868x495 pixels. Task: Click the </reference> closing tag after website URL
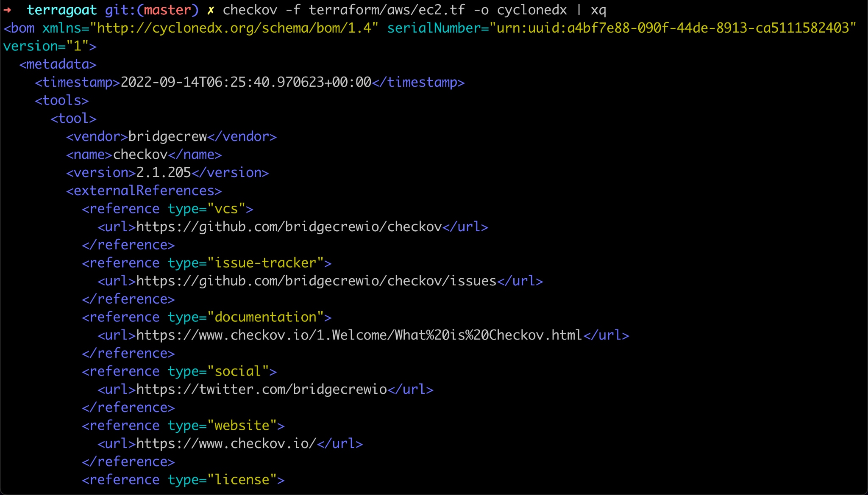(128, 462)
